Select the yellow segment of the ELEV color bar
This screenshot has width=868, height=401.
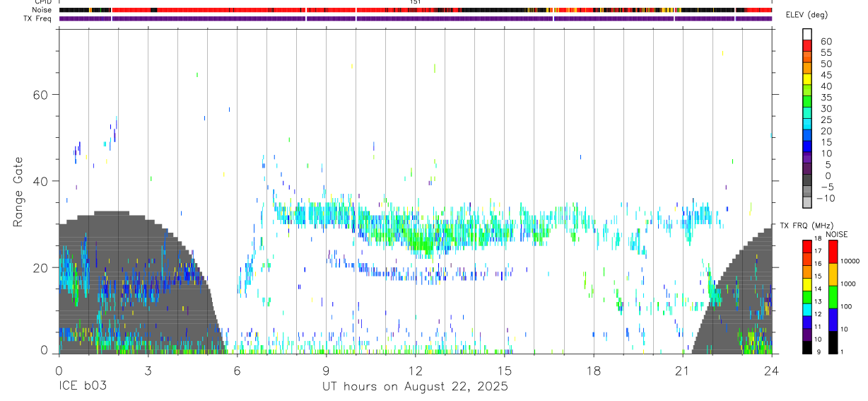pyautogui.click(x=807, y=79)
